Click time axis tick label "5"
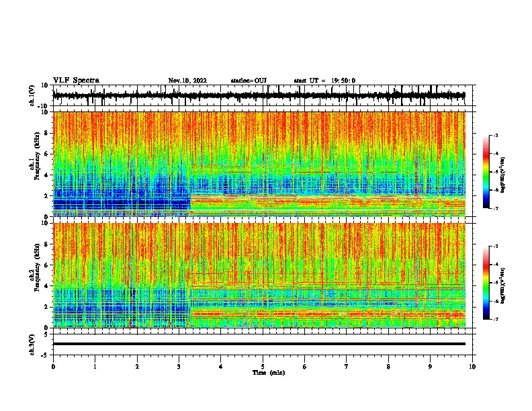 click(263, 367)
